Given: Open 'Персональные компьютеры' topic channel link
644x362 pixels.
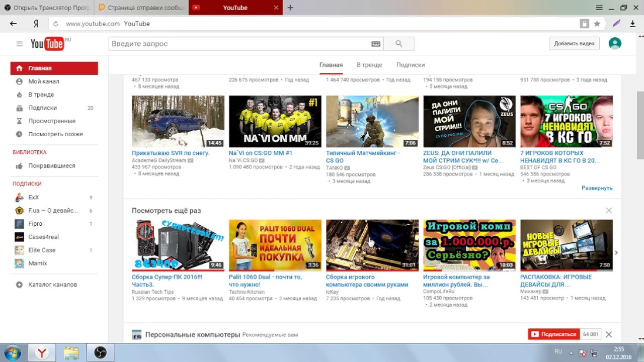Looking at the screenshot, I should coord(193,334).
